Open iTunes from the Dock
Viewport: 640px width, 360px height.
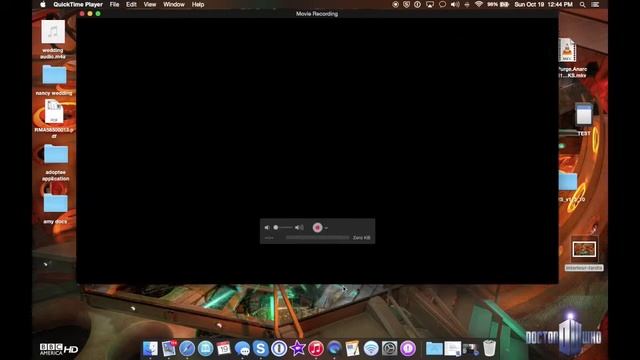coord(316,349)
